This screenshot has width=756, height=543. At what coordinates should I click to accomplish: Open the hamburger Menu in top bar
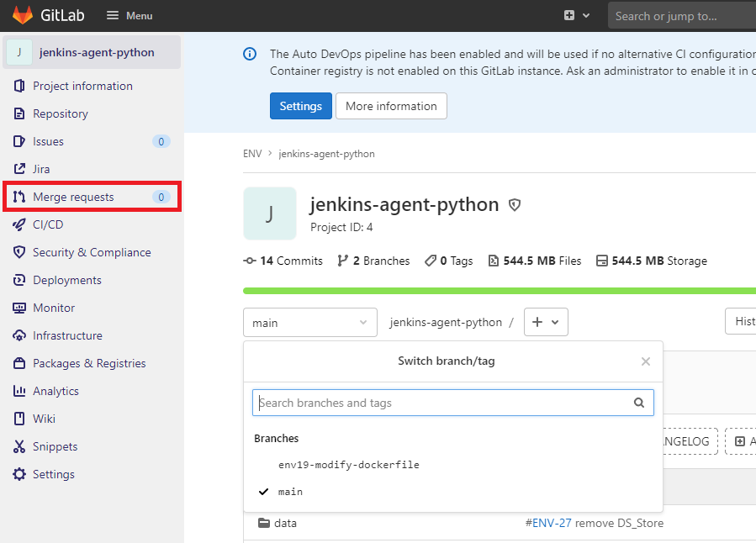(x=130, y=15)
